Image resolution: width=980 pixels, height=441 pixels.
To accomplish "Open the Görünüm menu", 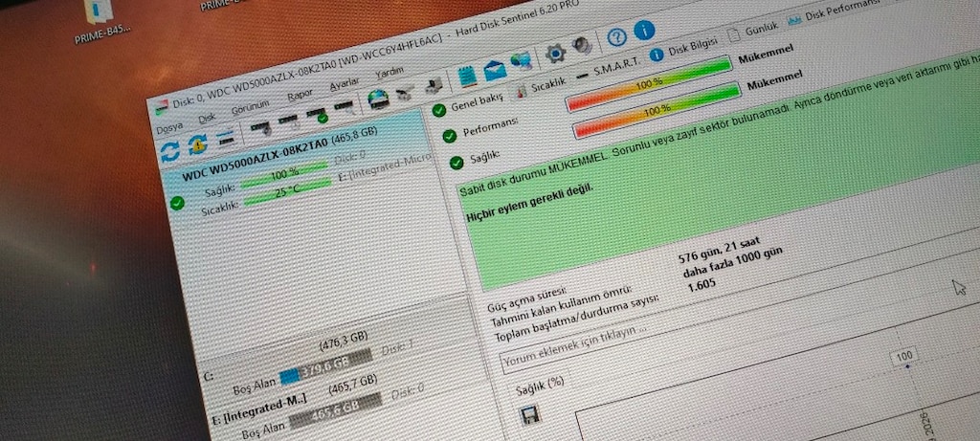I will click(x=250, y=106).
